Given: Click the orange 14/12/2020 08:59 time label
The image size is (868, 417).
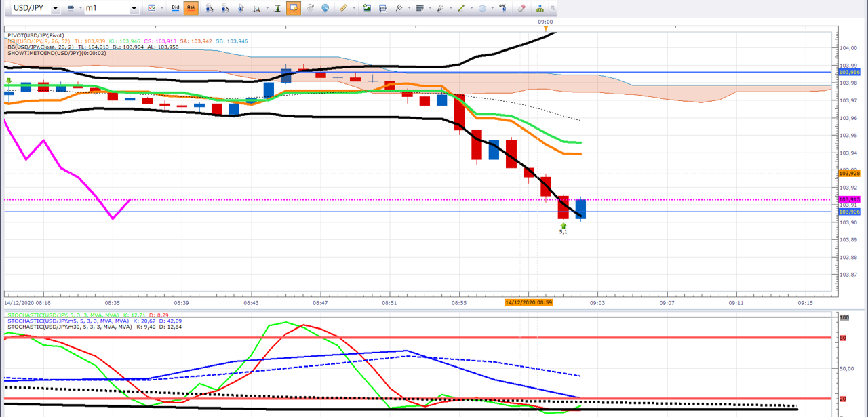Looking at the screenshot, I should click(528, 302).
